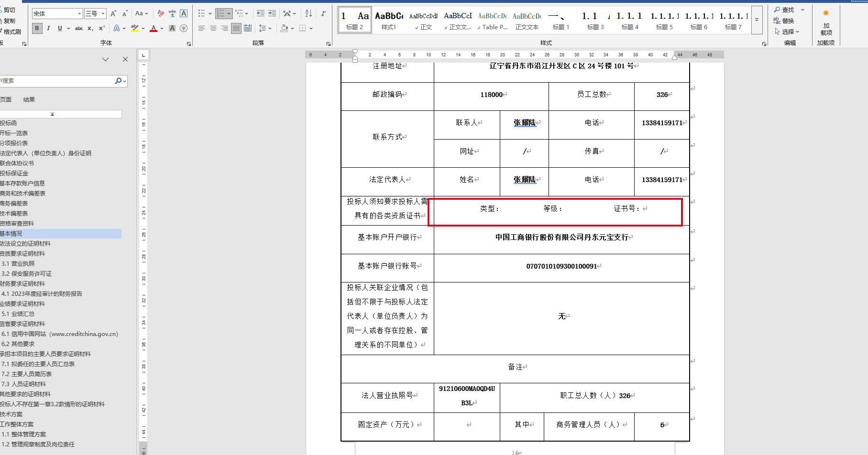Jump to top of navigation headings

pyautogui.click(x=53, y=114)
